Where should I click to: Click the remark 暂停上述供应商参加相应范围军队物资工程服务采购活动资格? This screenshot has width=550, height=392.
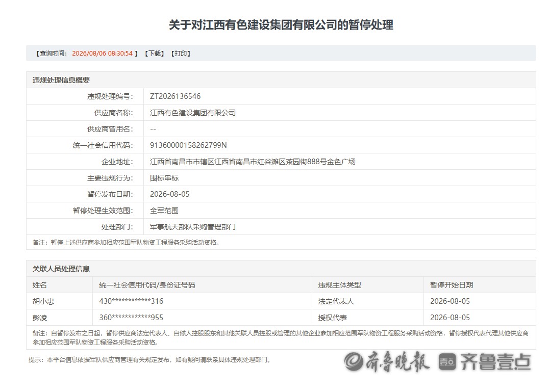(127, 243)
